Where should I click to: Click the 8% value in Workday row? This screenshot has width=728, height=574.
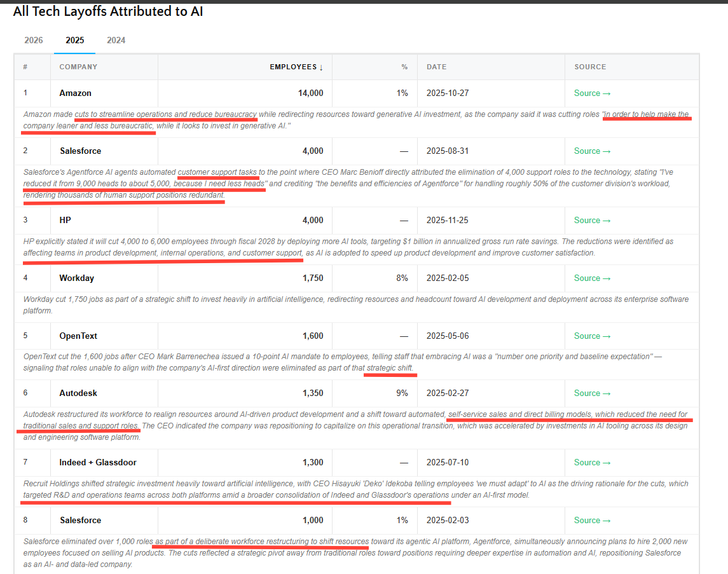(x=402, y=278)
